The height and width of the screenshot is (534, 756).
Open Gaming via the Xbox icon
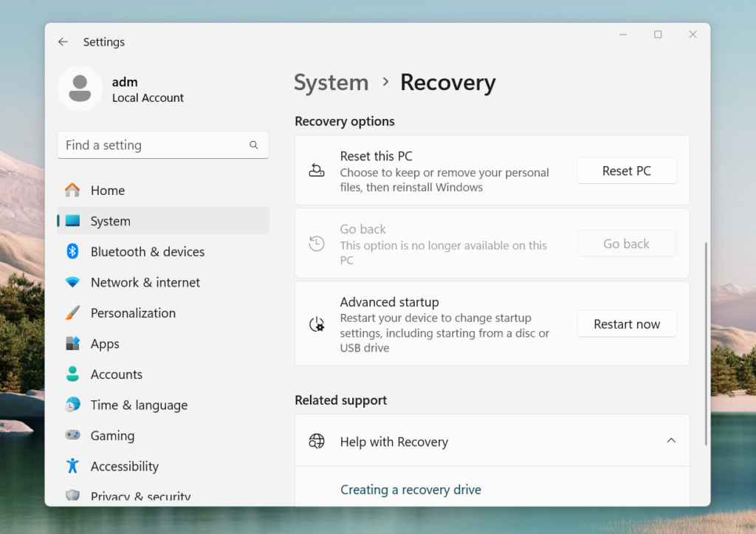click(72, 435)
